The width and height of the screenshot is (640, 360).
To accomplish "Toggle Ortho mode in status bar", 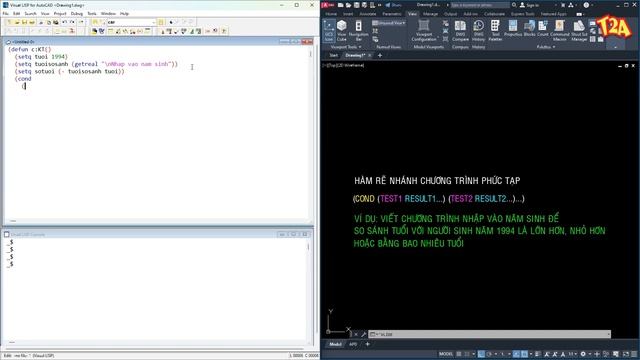I will [482, 354].
